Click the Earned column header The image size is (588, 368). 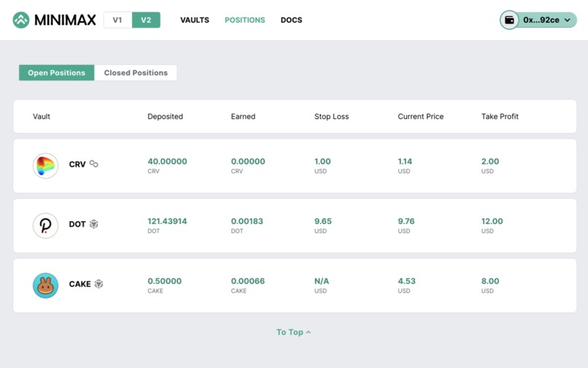(x=243, y=116)
